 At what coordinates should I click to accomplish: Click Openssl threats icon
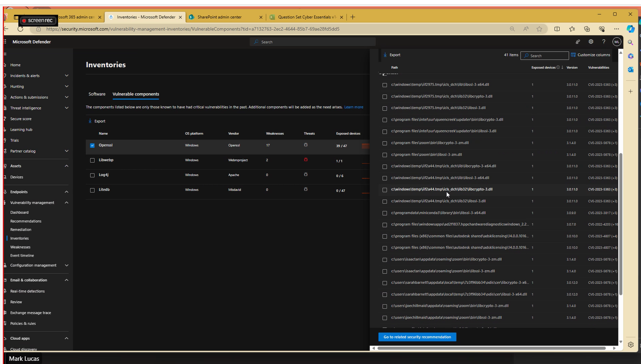tap(306, 145)
